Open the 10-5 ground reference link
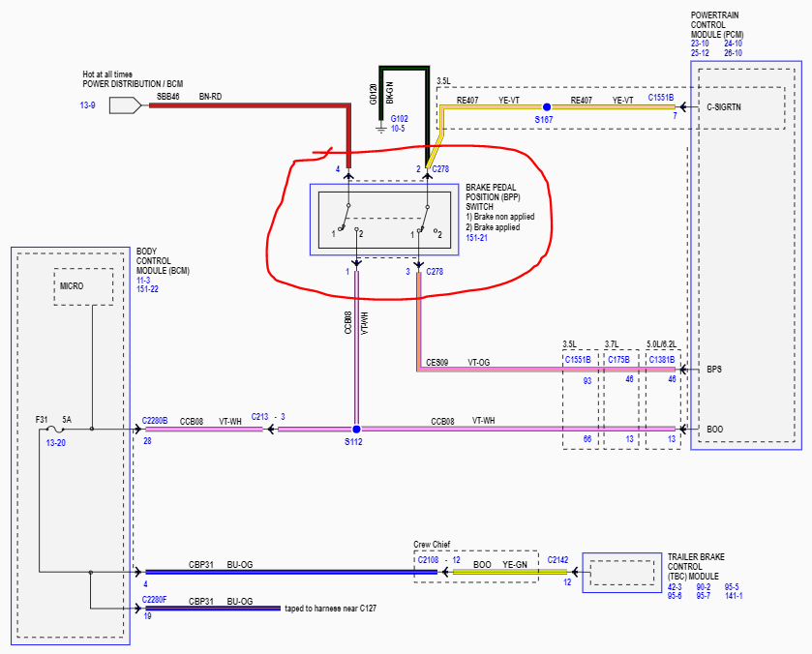Screen dimensions: 812x654 (x=399, y=128)
